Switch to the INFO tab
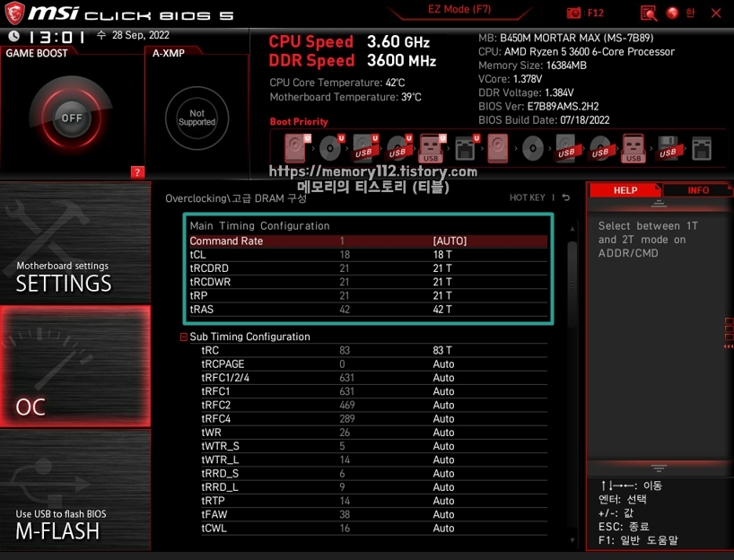 [698, 190]
